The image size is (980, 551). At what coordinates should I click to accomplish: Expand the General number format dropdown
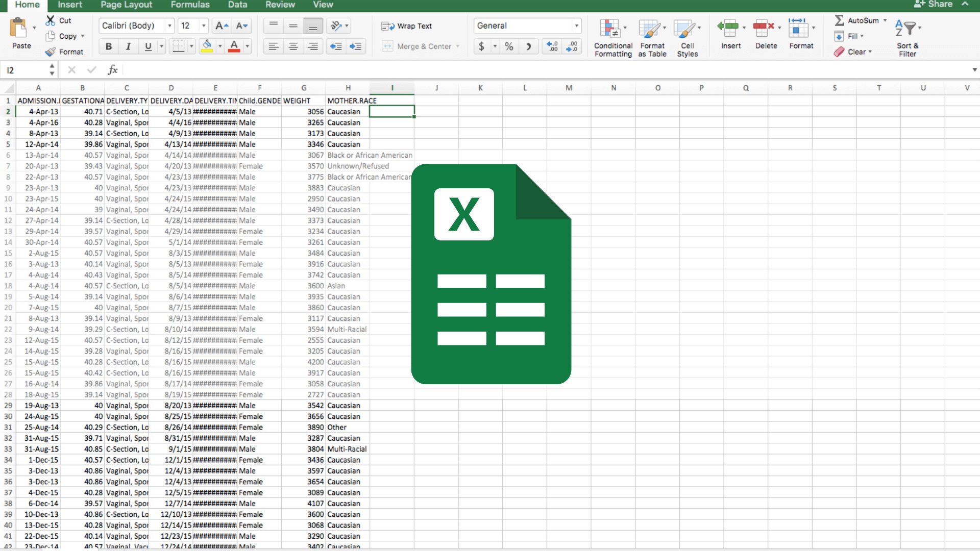(x=576, y=26)
